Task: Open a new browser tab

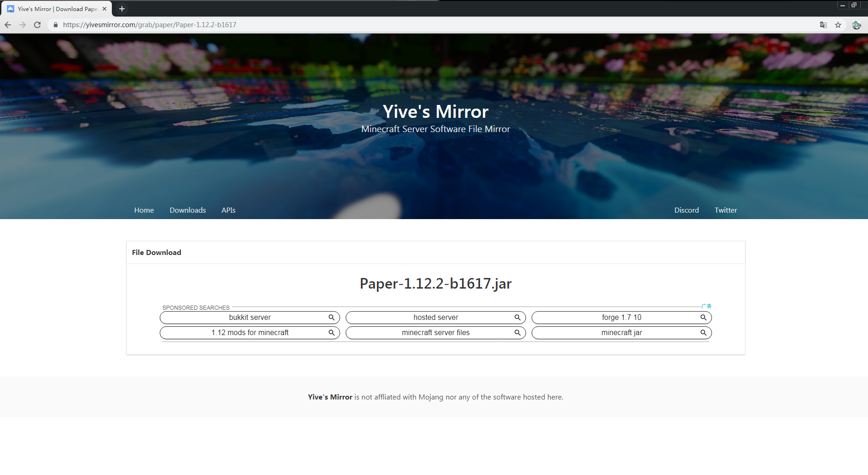Action: point(122,9)
